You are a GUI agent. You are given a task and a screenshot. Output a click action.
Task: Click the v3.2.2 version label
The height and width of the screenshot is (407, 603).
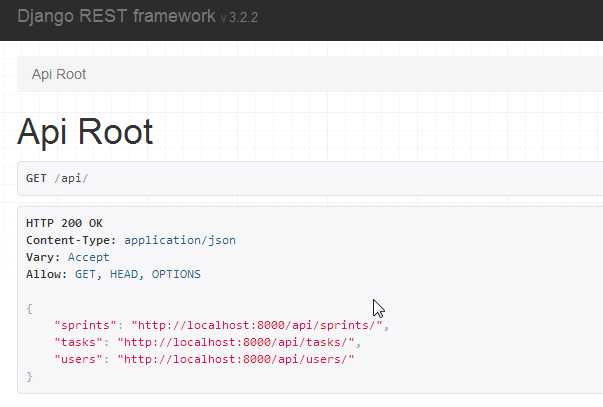[x=239, y=17]
